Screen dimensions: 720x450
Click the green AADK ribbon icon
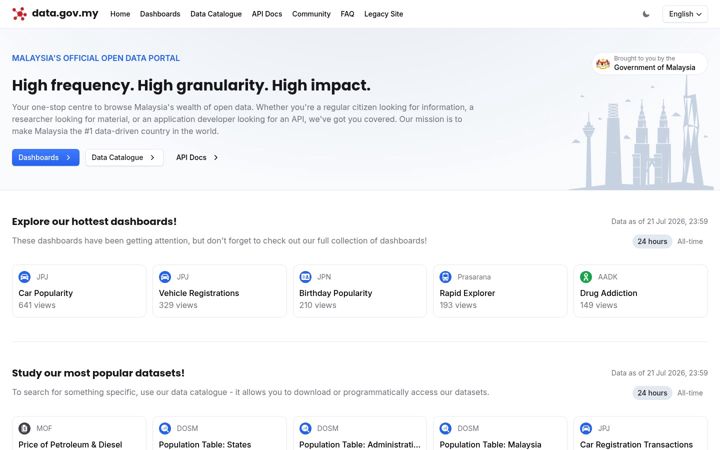[586, 277]
